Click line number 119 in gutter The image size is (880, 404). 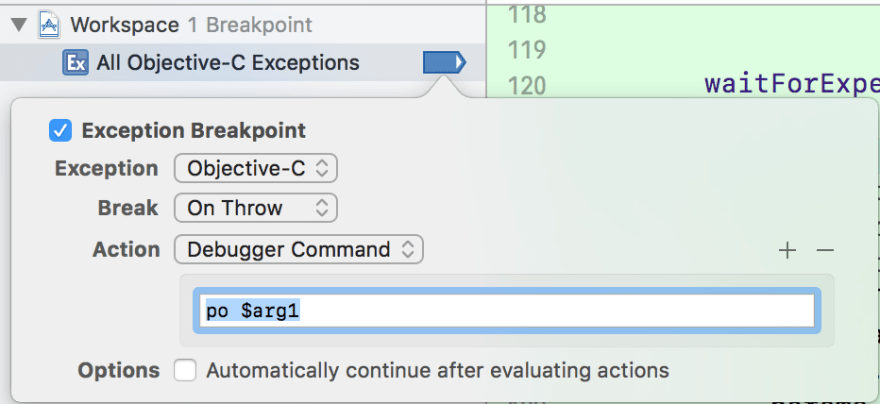pyautogui.click(x=526, y=50)
